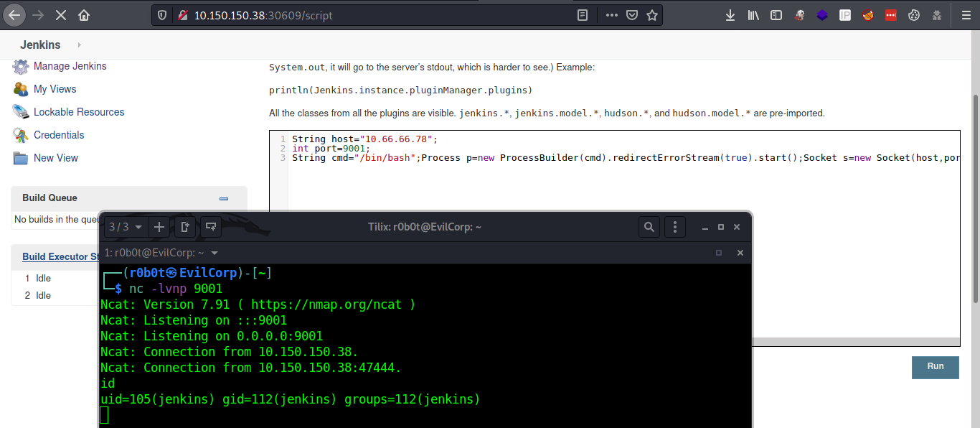Open the Lockable Resources link
Image resolution: width=980 pixels, height=428 pixels.
pyautogui.click(x=79, y=112)
